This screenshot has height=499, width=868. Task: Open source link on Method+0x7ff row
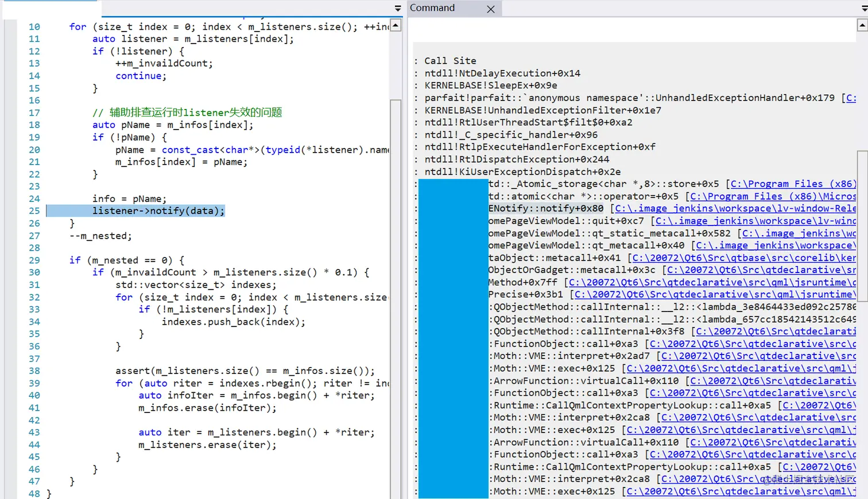click(712, 282)
